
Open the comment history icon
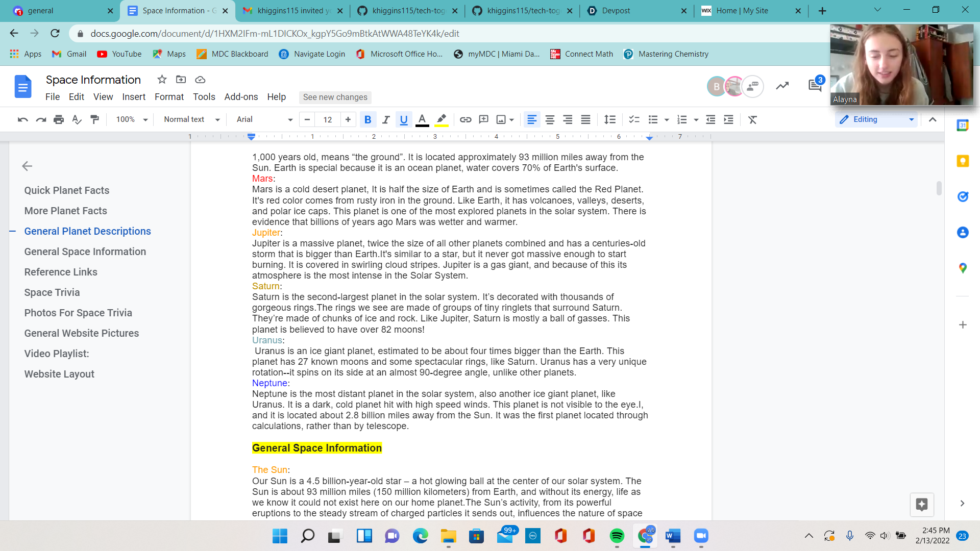[x=815, y=86]
